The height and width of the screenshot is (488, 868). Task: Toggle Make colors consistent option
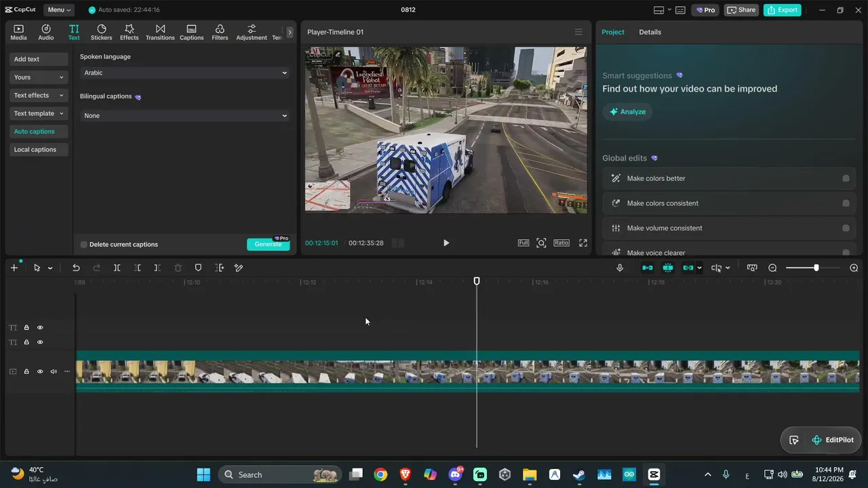pyautogui.click(x=846, y=203)
